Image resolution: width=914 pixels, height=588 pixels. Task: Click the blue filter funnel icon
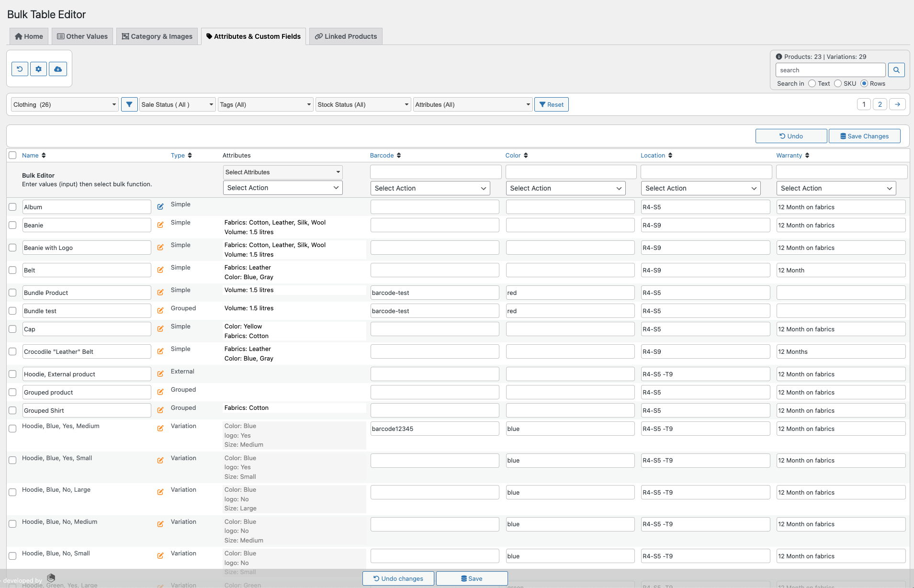[129, 104]
